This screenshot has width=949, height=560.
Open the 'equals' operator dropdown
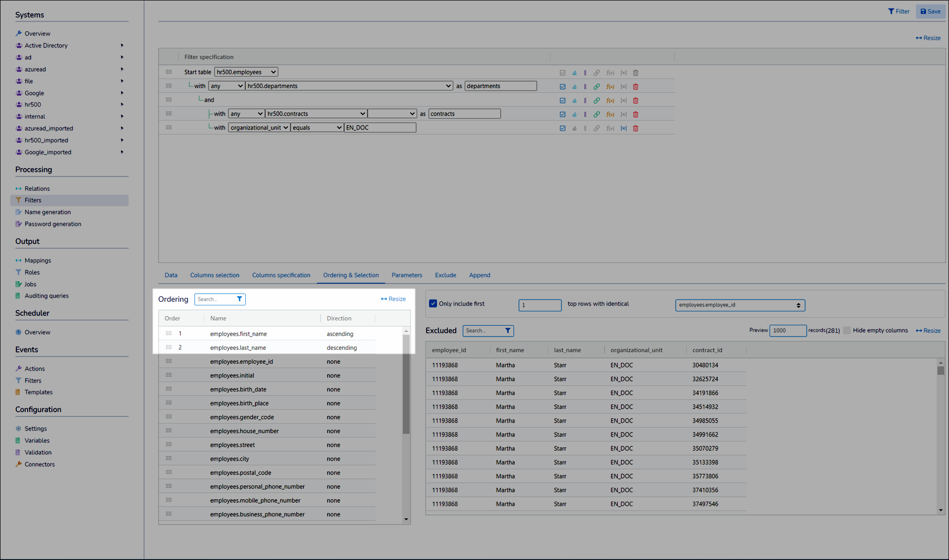click(317, 128)
